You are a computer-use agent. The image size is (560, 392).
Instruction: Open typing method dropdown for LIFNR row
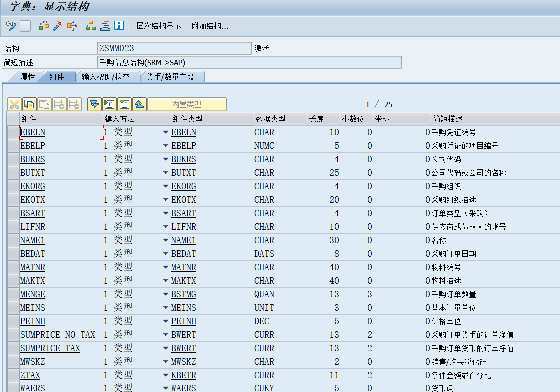click(165, 227)
